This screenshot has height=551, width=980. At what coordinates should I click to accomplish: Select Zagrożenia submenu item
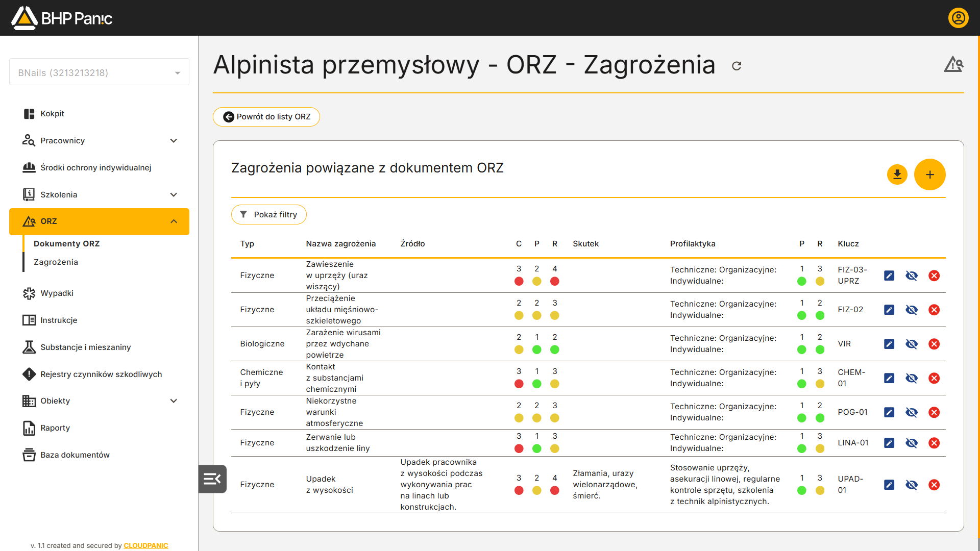pos(56,262)
